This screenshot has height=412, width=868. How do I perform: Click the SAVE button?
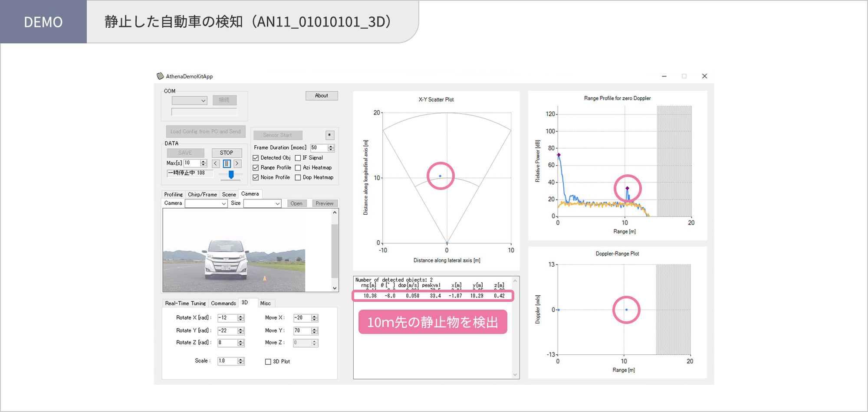[185, 153]
